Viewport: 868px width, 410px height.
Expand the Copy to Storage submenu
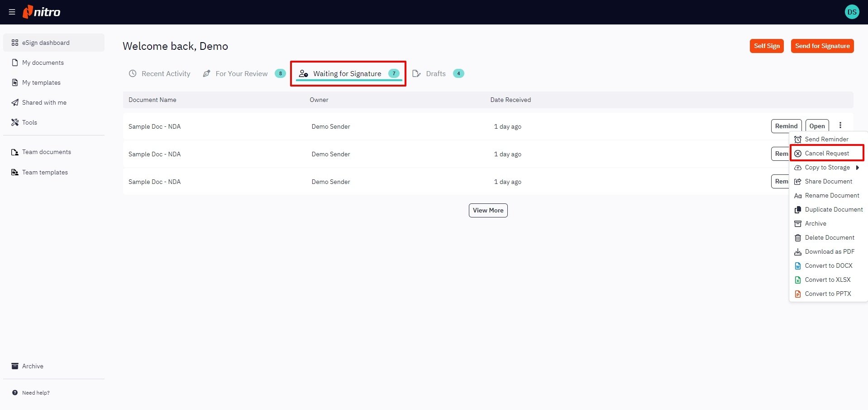point(826,167)
